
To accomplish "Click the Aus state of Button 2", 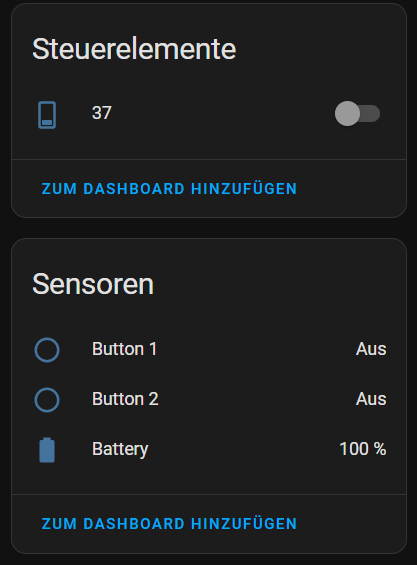I will tap(371, 399).
